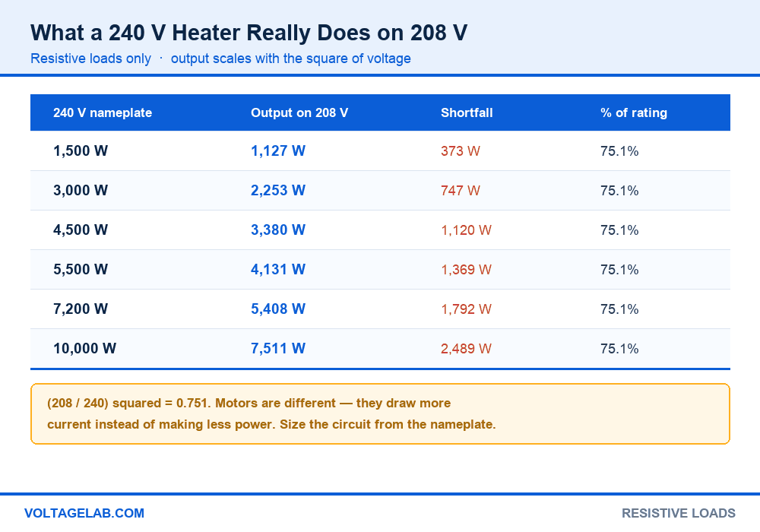The width and height of the screenshot is (760, 532).
Task: Click the 75.1% value in the 10,000 W row
Action: click(x=619, y=349)
